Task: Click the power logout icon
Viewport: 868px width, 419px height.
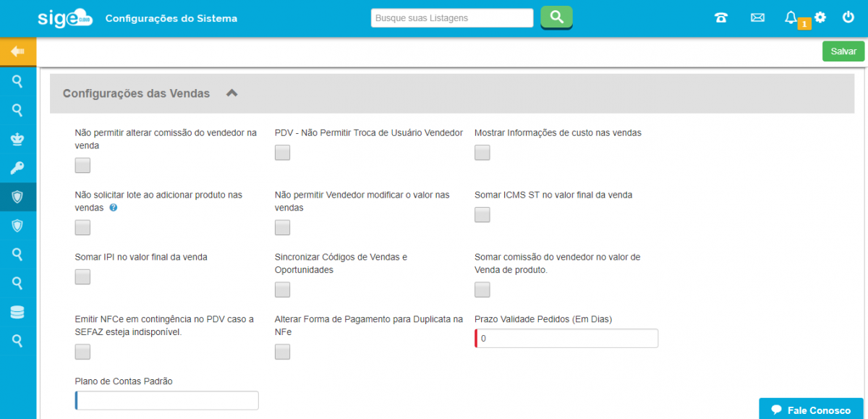Action: [848, 17]
